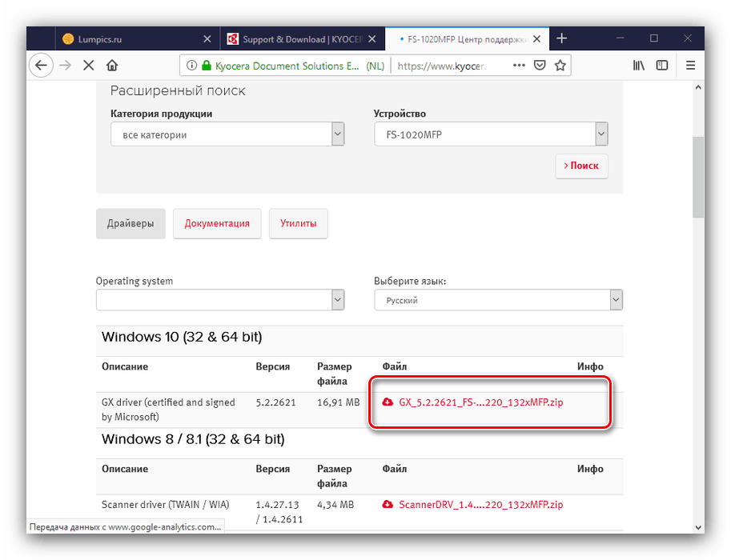Open the Документация section tab
The height and width of the screenshot is (560, 731).
(x=217, y=224)
